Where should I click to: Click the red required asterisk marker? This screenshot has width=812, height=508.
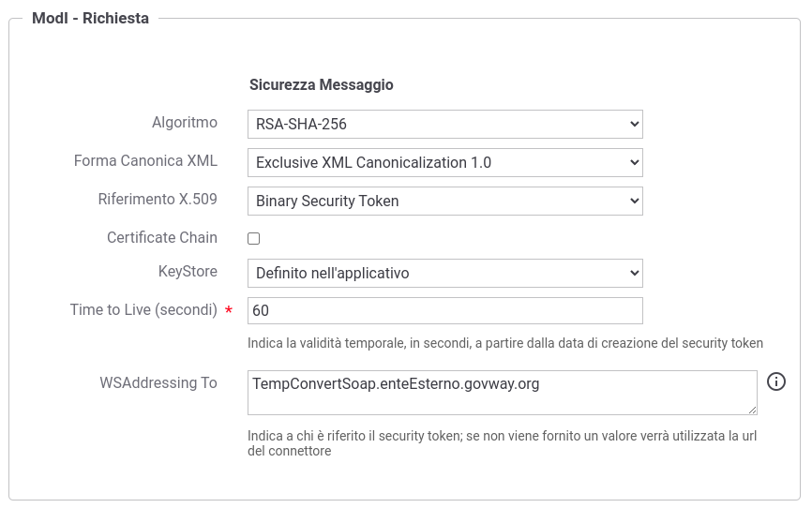(x=229, y=310)
